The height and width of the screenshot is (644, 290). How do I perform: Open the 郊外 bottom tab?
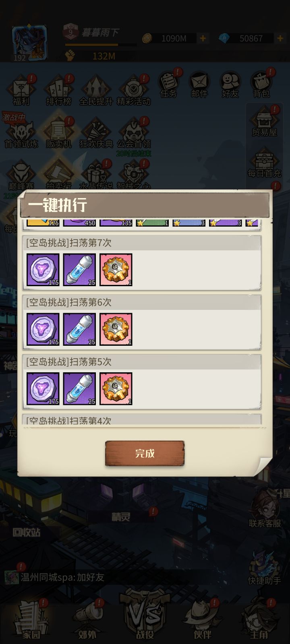[x=87, y=620]
